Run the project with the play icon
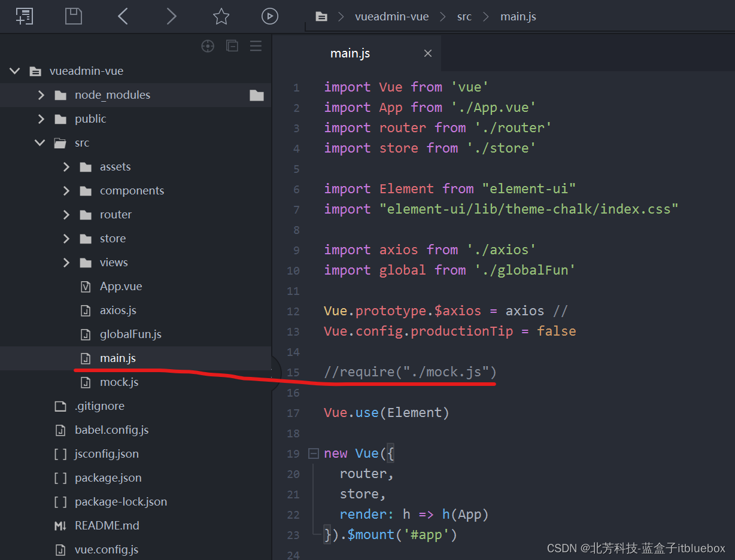This screenshot has width=735, height=560. [x=270, y=16]
